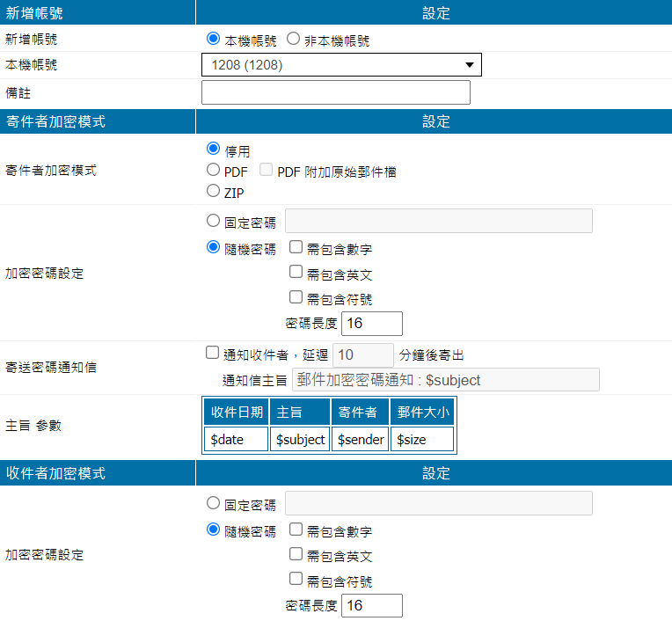Open the 本機帳號 dropdown showing 1208
This screenshot has height=621, width=672.
(341, 65)
